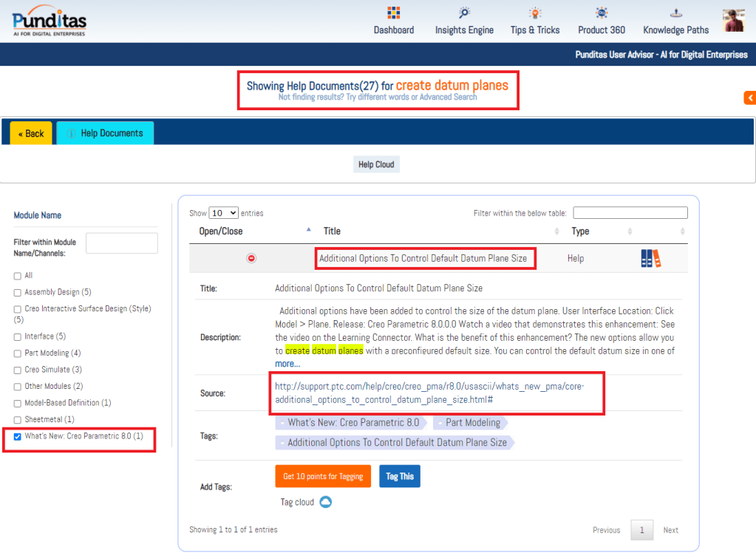756x559 pixels.
Task: Click the user profile avatar
Action: click(x=733, y=20)
